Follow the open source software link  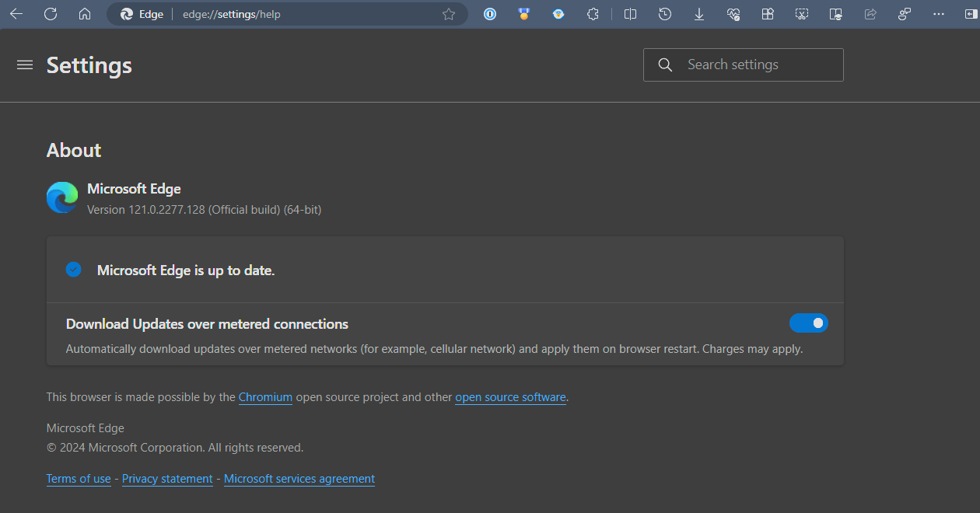point(510,397)
